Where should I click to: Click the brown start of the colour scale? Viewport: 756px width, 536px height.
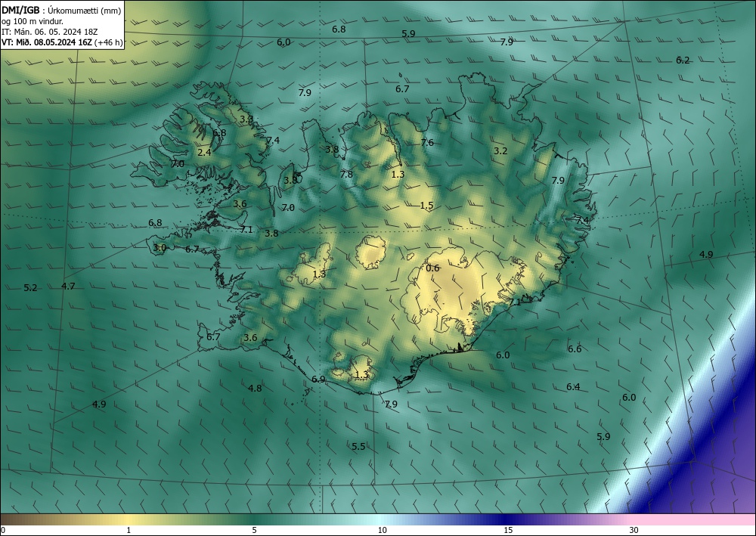20,519
